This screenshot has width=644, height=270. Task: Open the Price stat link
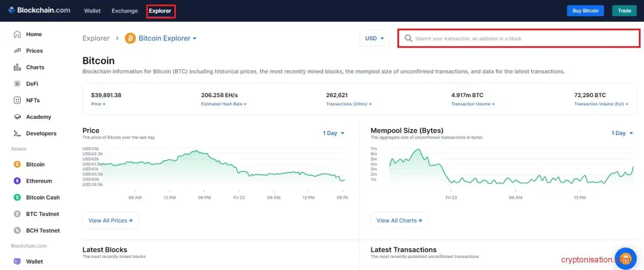98,104
